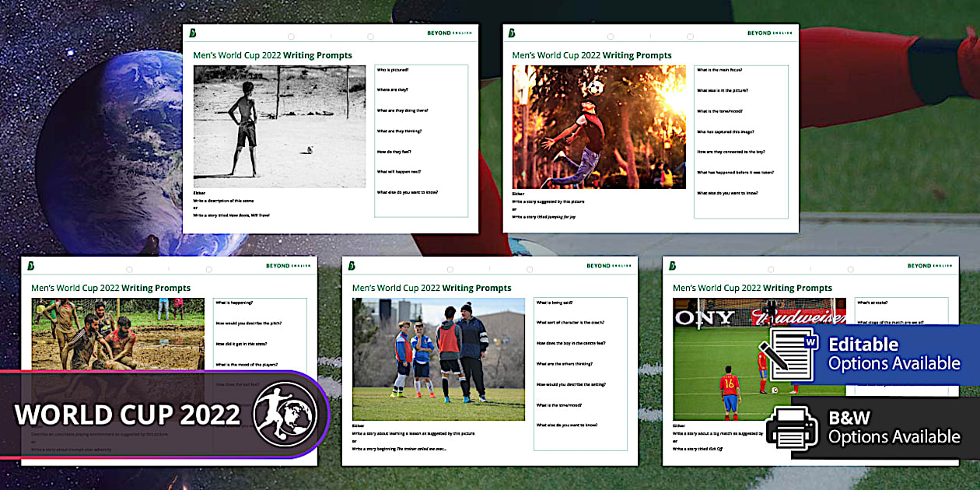Click the green B logo on the muddy pitch worksheet

point(31,264)
